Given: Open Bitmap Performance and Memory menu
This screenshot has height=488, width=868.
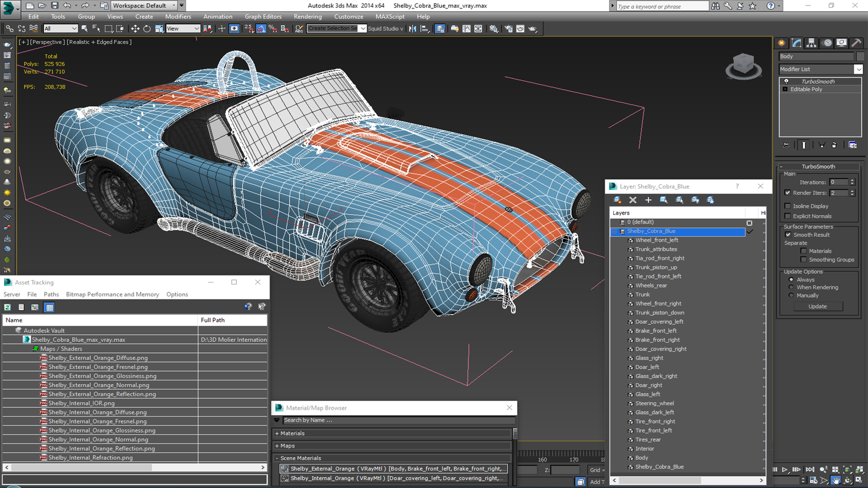Looking at the screenshot, I should (x=113, y=294).
